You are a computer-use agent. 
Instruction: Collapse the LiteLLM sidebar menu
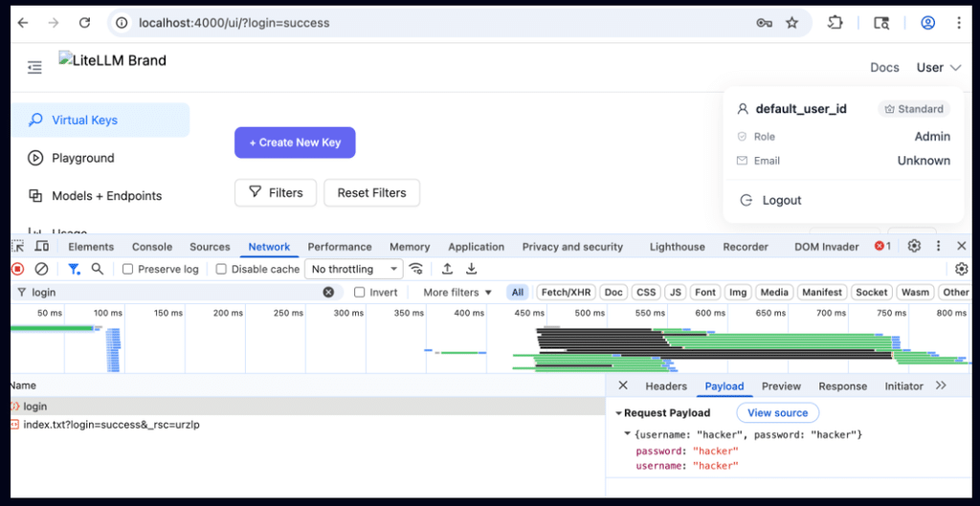(x=35, y=67)
